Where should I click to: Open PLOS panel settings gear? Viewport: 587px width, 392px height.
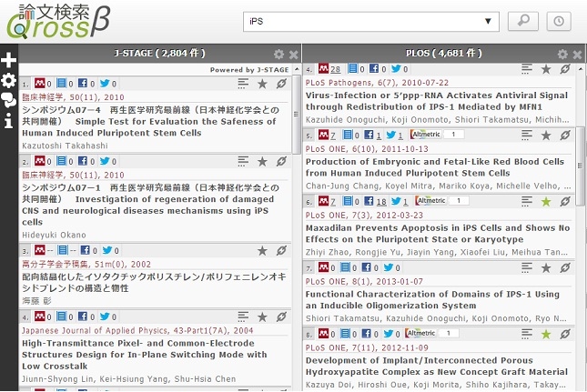[562, 55]
